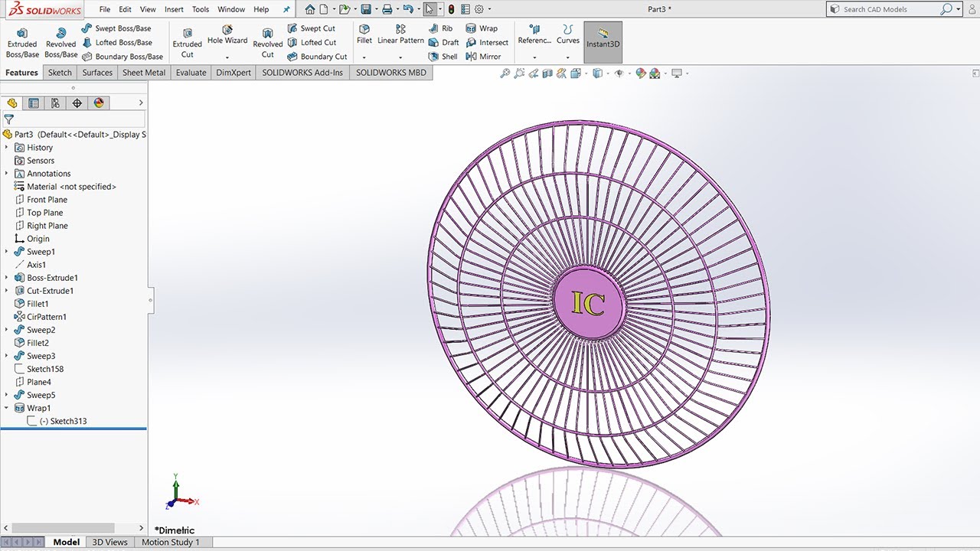The image size is (980, 551).
Task: Choose the Wrap feature tool
Action: pyautogui.click(x=482, y=28)
